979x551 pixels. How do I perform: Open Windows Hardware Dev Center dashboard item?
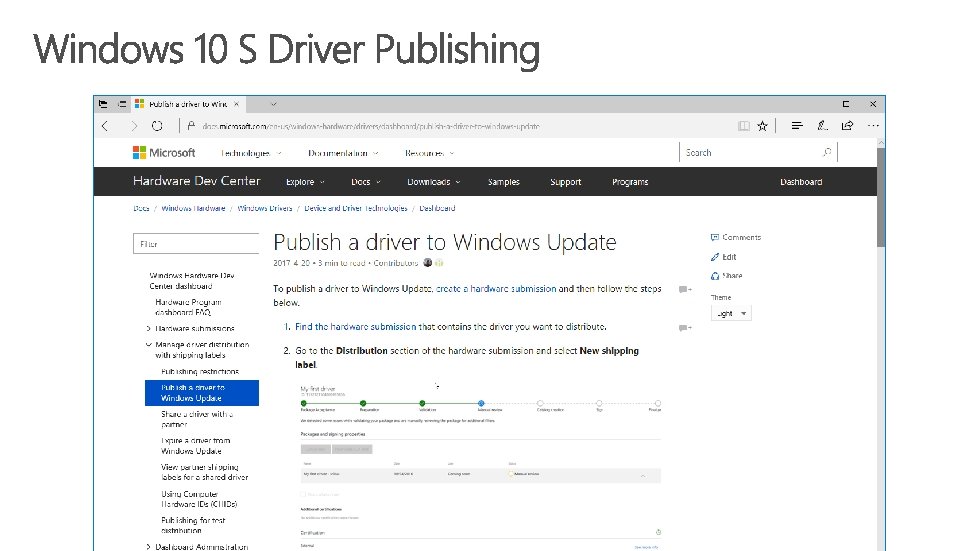192,281
